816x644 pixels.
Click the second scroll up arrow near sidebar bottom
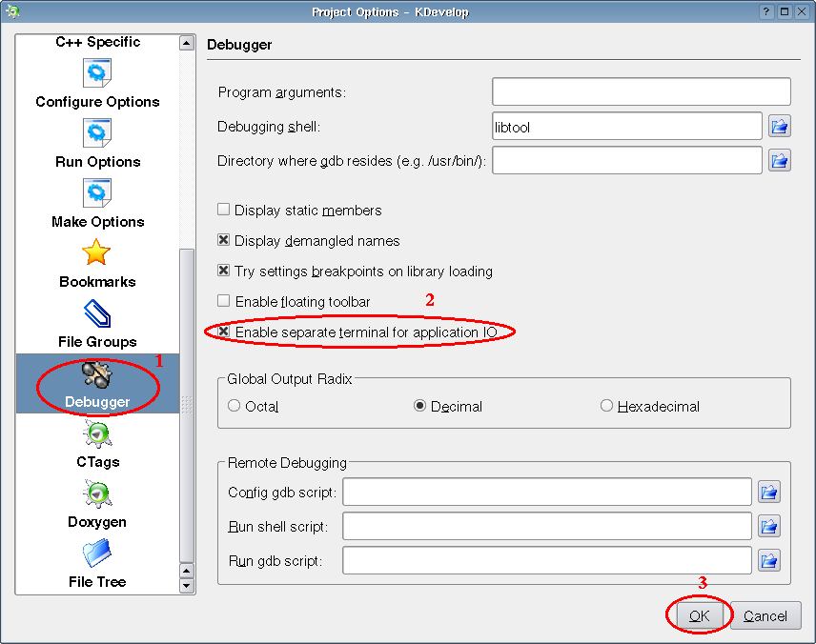[187, 572]
